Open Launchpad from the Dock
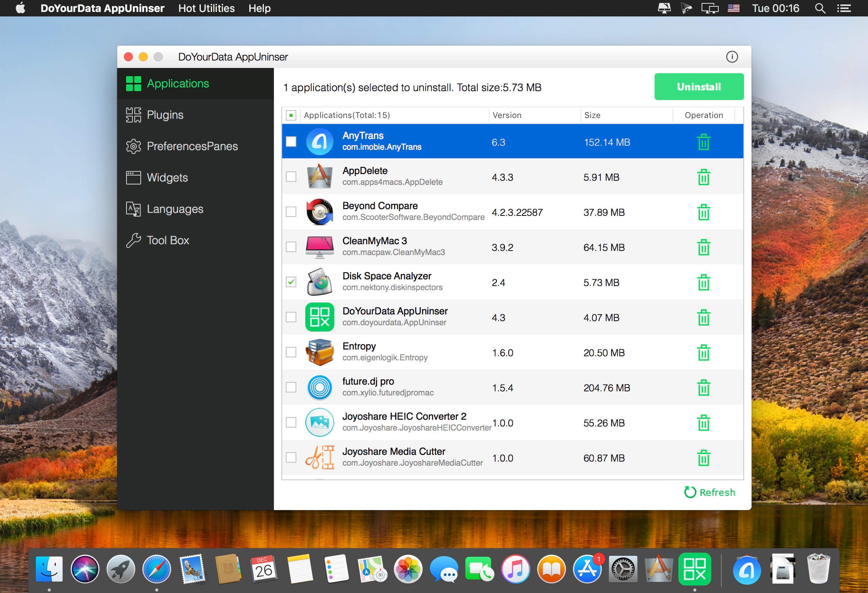This screenshot has width=868, height=593. coord(121,569)
